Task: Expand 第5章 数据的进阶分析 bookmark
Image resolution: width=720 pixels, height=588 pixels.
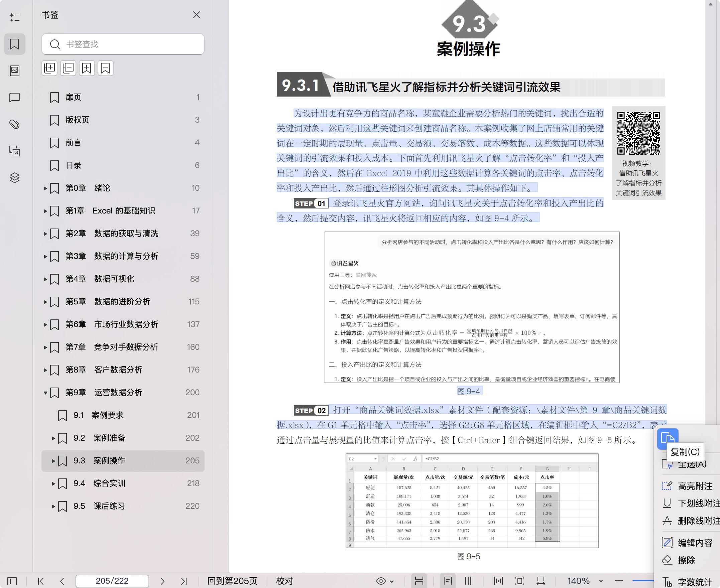Action: 45,302
